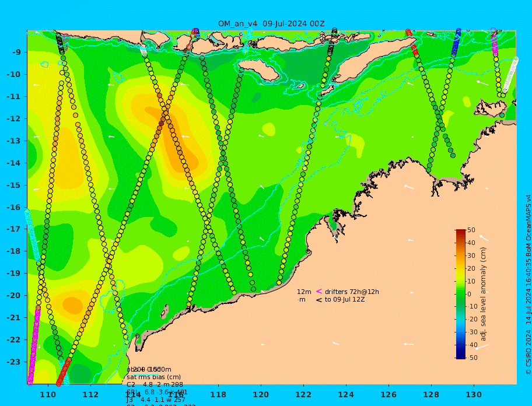
Task: Click the colorbar tick label "-30"
Action: [x=471, y=332]
